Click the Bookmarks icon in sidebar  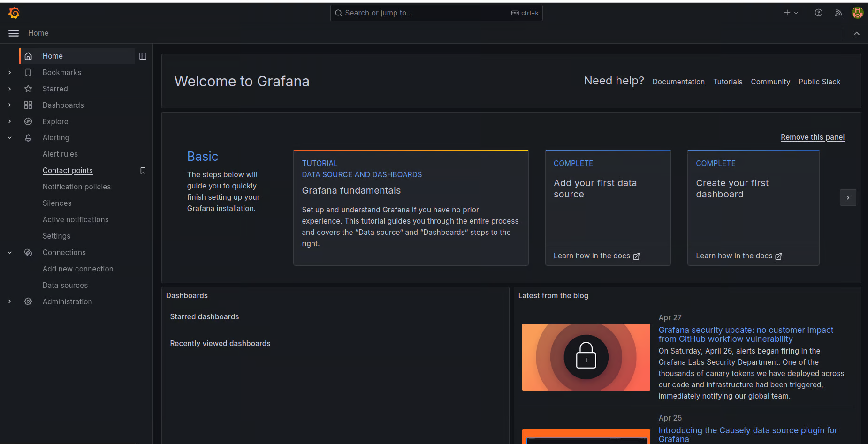[x=28, y=73]
